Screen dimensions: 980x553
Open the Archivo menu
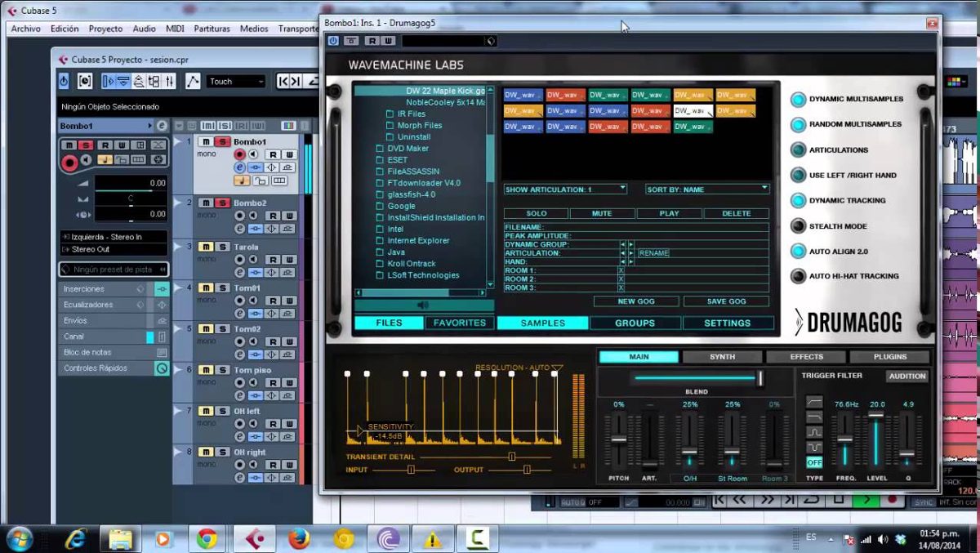25,29
